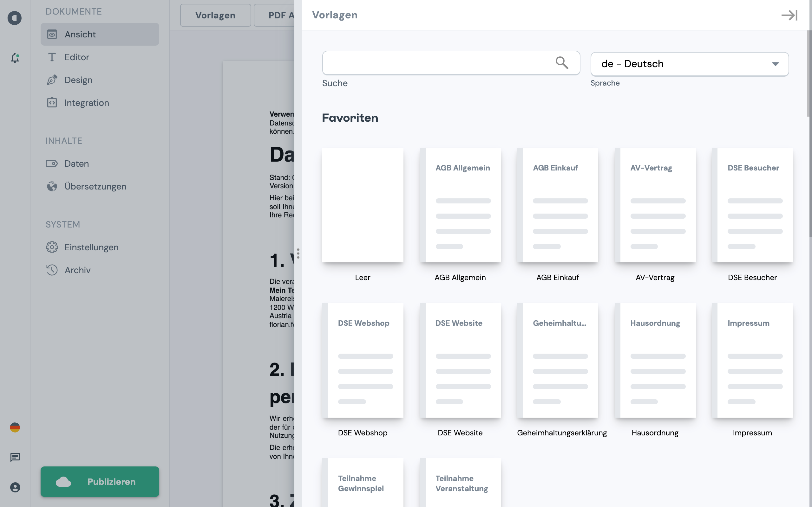Open the Daten section
The height and width of the screenshot is (507, 812).
(76, 164)
